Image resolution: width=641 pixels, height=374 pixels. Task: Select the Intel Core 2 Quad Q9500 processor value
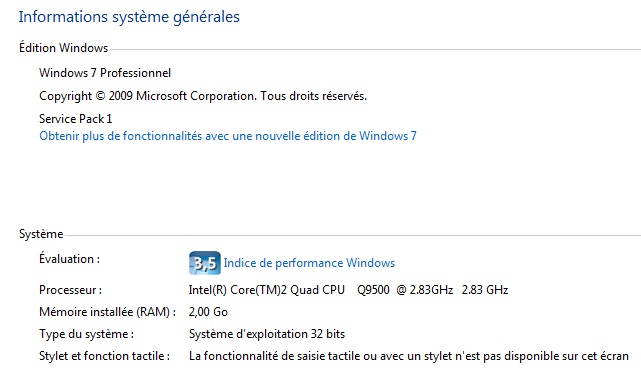pyautogui.click(x=348, y=290)
